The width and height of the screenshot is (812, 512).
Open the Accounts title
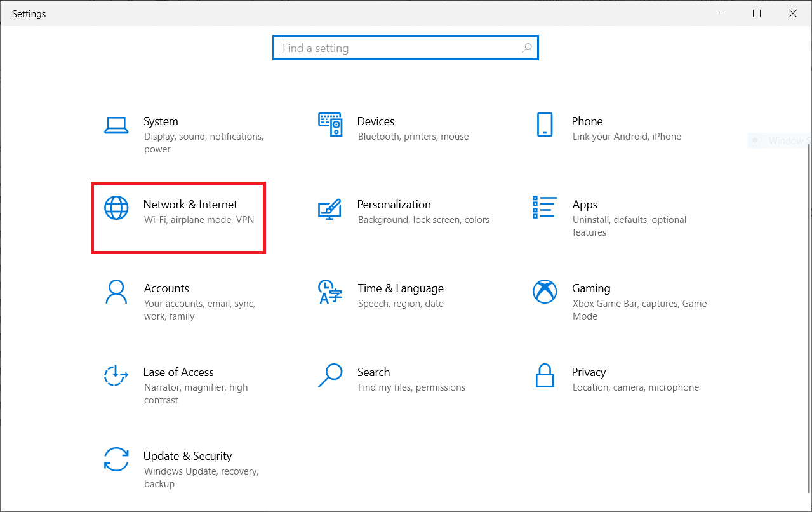pyautogui.click(x=166, y=288)
